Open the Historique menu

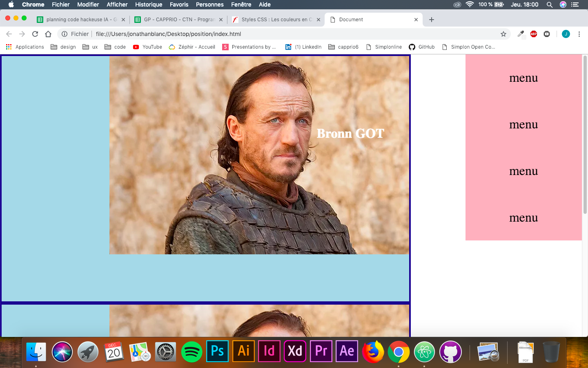(x=149, y=4)
